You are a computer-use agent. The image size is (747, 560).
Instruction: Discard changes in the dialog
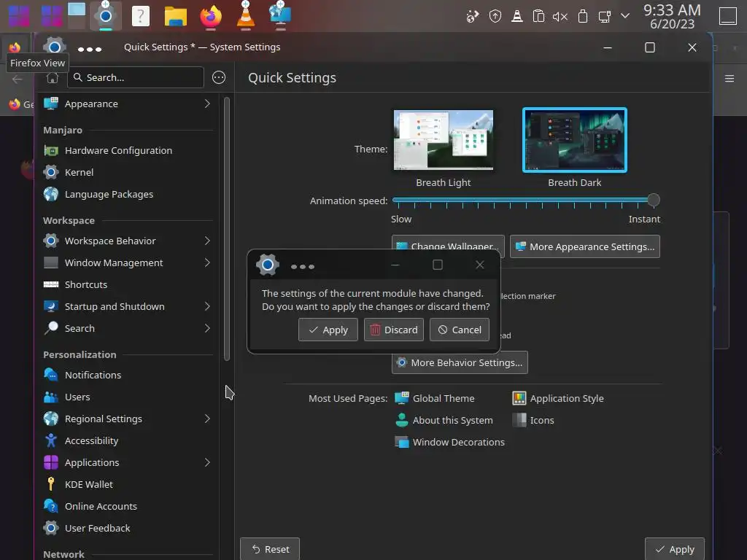coord(393,330)
